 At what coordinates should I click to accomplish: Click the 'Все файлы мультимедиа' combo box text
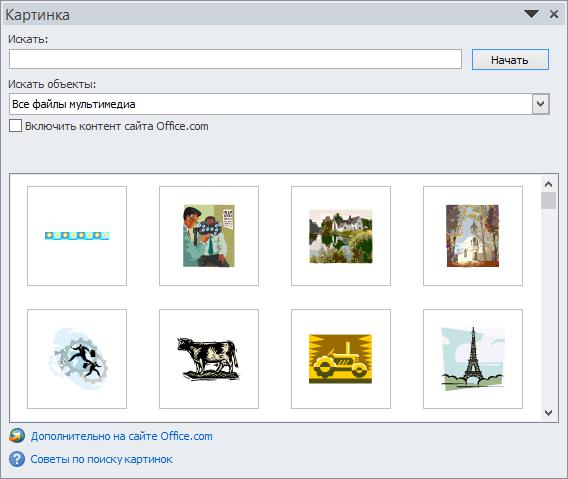pyautogui.click(x=74, y=104)
